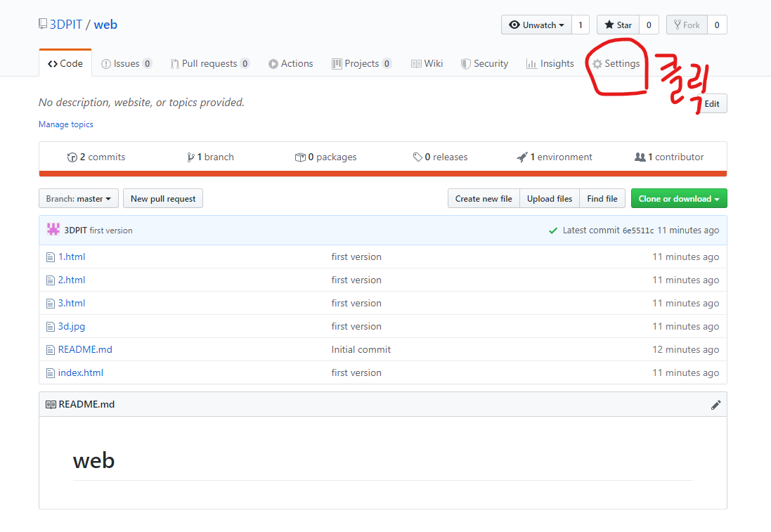
Task: Open the 2.html file
Action: (72, 280)
